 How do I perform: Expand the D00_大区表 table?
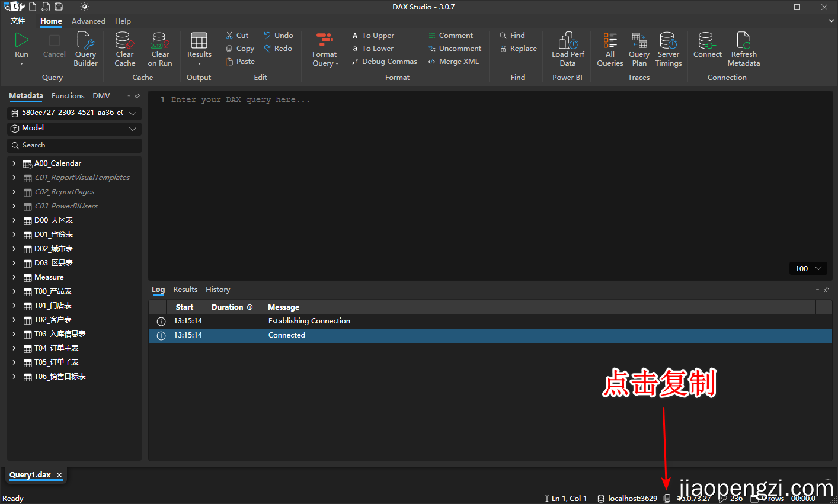[14, 220]
